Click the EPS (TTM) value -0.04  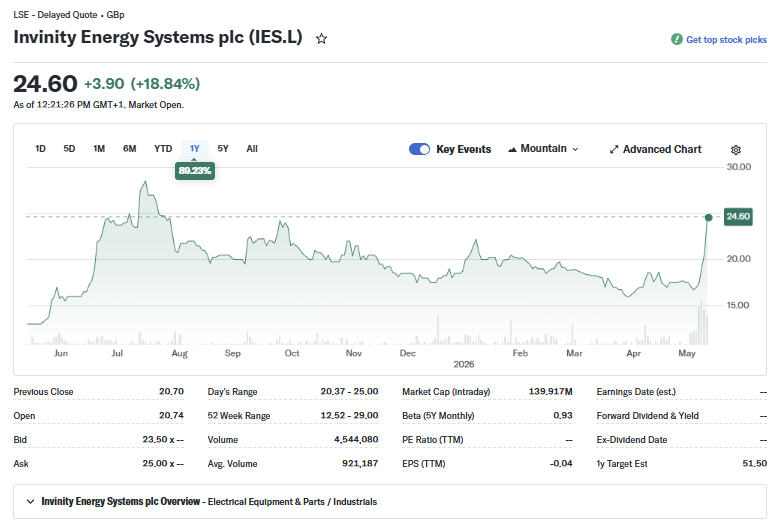(x=561, y=463)
